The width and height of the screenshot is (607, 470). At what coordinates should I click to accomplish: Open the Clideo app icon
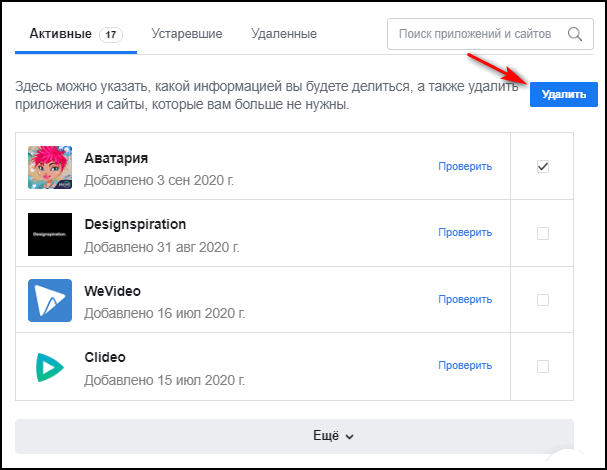(50, 367)
